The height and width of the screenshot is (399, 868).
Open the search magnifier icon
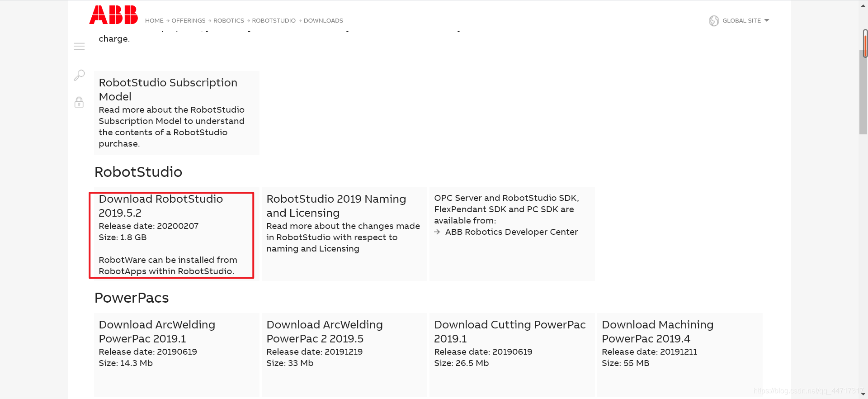point(79,75)
